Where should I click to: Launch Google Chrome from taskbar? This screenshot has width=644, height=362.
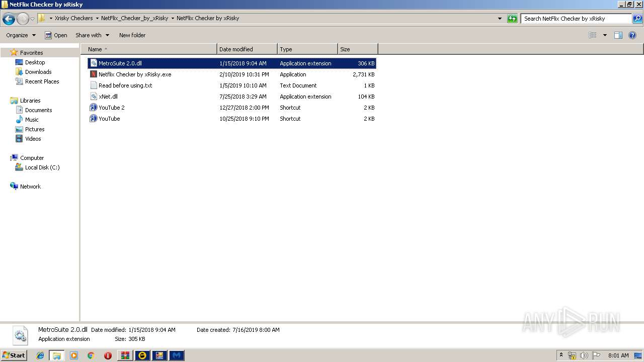click(91, 355)
